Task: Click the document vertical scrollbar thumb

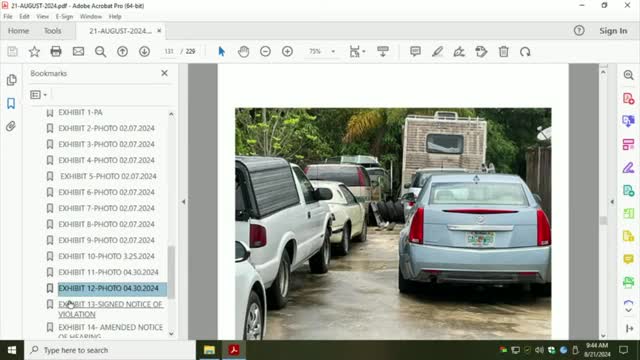Action: [x=603, y=221]
